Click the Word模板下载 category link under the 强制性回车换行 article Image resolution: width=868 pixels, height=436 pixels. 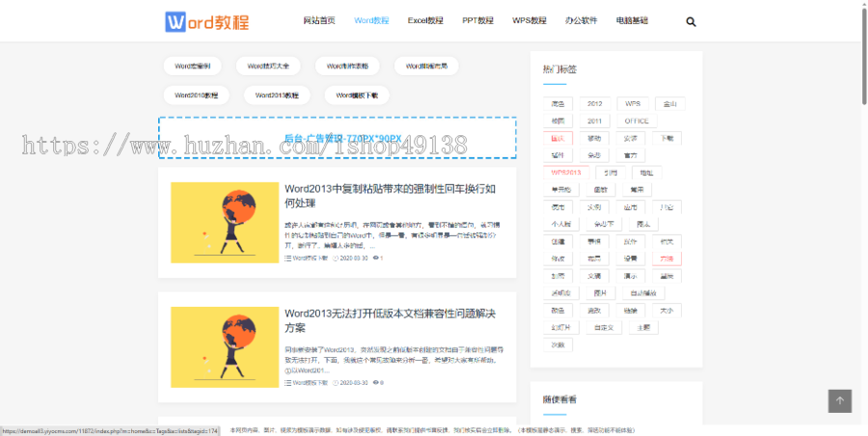point(310,259)
